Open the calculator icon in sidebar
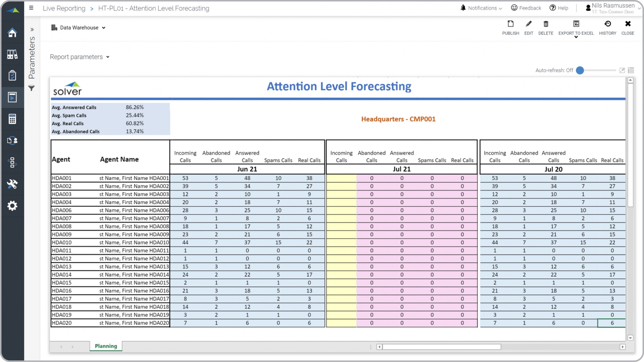Viewport: 644px width, 362px height. tap(12, 119)
